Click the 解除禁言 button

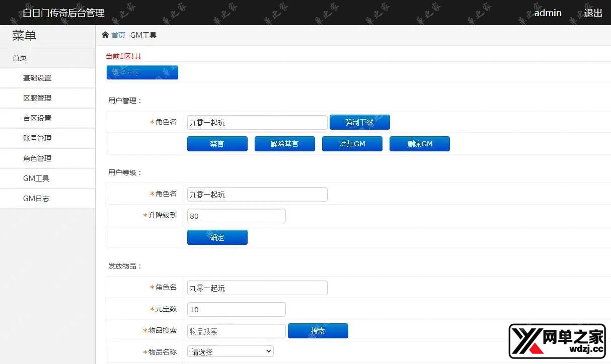[284, 143]
